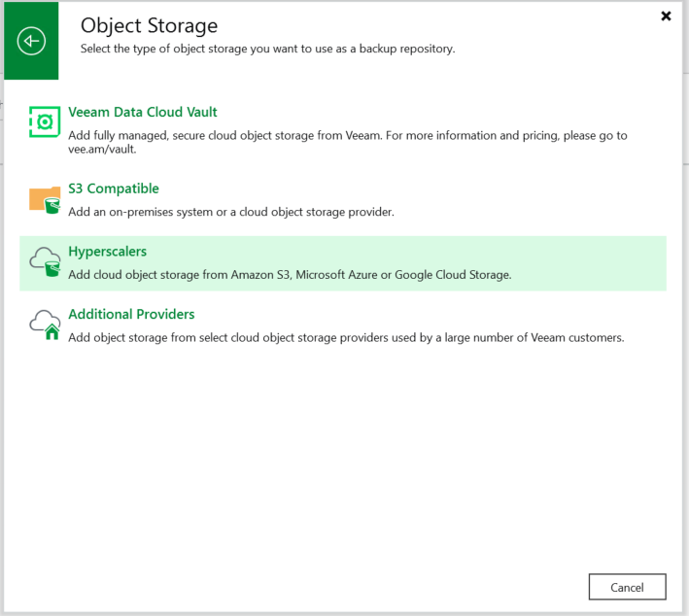Image resolution: width=689 pixels, height=616 pixels.
Task: Select the Veeam Data Cloud Vault title
Action: (143, 112)
